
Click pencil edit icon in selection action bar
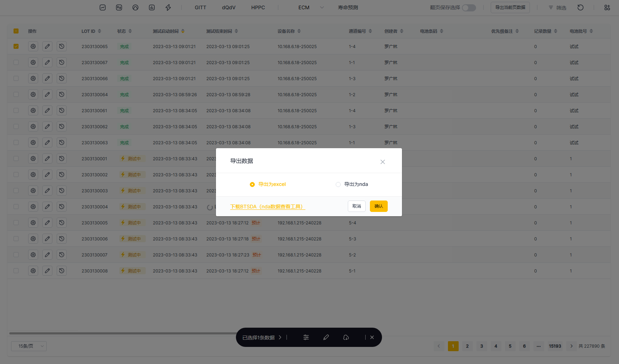326,337
